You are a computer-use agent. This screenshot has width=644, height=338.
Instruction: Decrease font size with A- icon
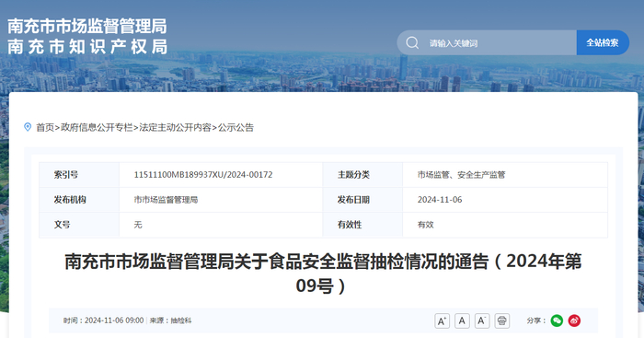482,321
